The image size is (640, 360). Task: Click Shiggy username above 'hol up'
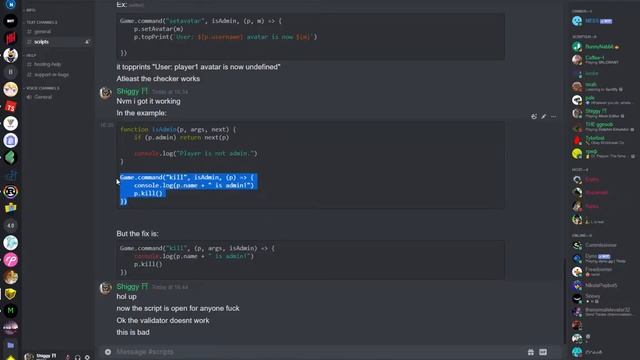132,287
